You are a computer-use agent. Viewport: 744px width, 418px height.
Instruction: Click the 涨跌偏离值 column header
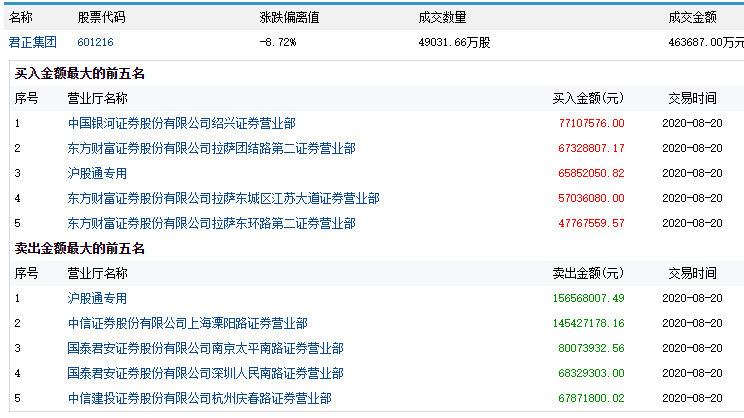click(289, 18)
